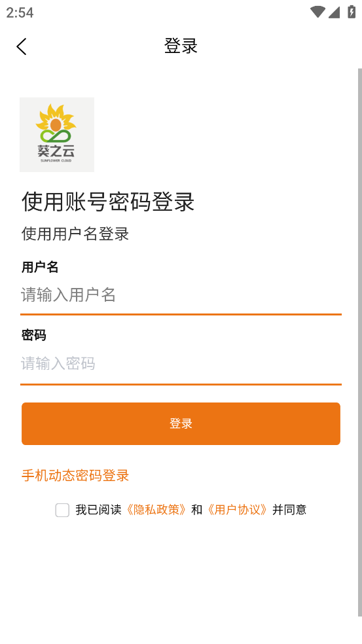Click the right-side scrollbar

click(359, 342)
